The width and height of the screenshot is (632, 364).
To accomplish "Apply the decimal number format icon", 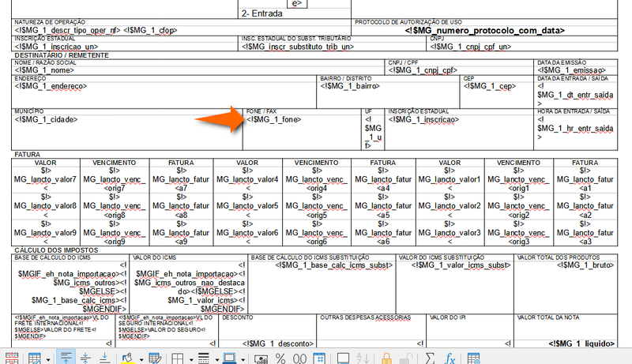I will [299, 358].
